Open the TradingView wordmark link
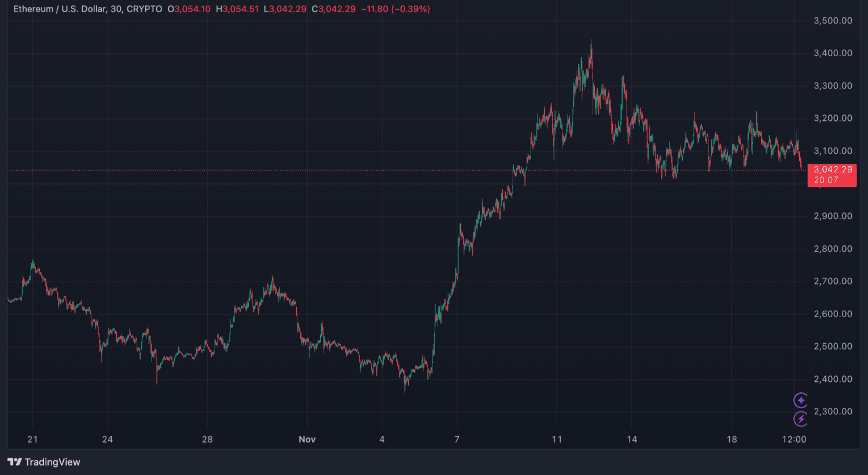The height and width of the screenshot is (475, 868). point(52,462)
